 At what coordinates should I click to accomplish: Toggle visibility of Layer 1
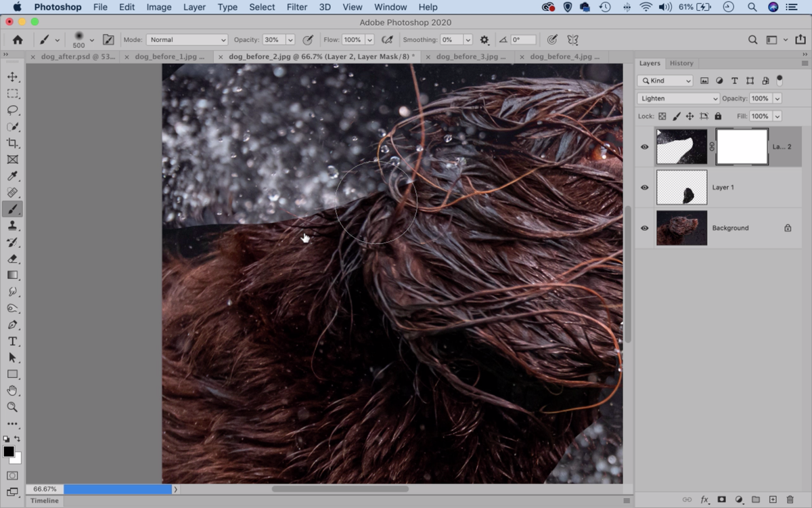pos(644,188)
